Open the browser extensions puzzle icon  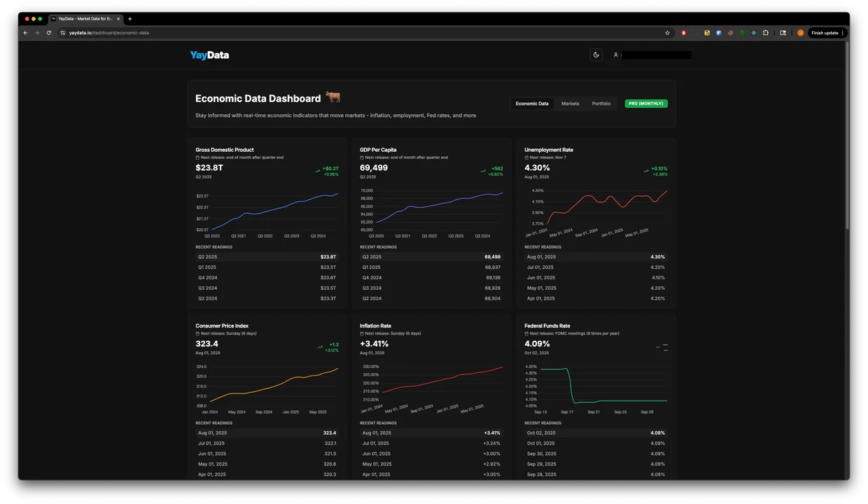[765, 33]
